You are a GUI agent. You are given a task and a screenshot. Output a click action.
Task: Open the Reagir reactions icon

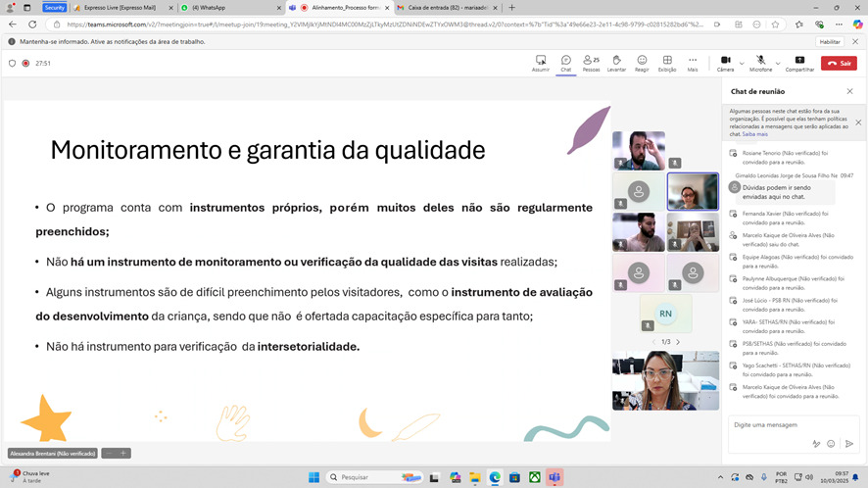click(642, 61)
